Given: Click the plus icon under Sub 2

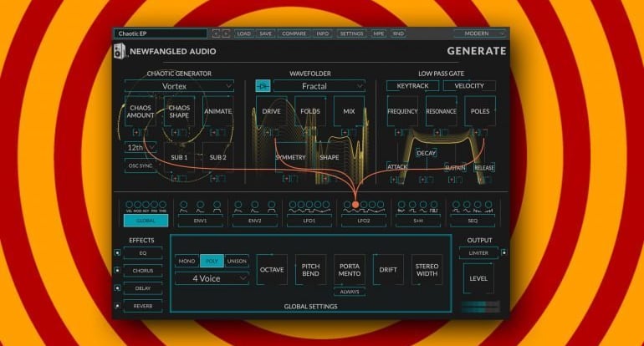Looking at the screenshot, I should 213,179.
